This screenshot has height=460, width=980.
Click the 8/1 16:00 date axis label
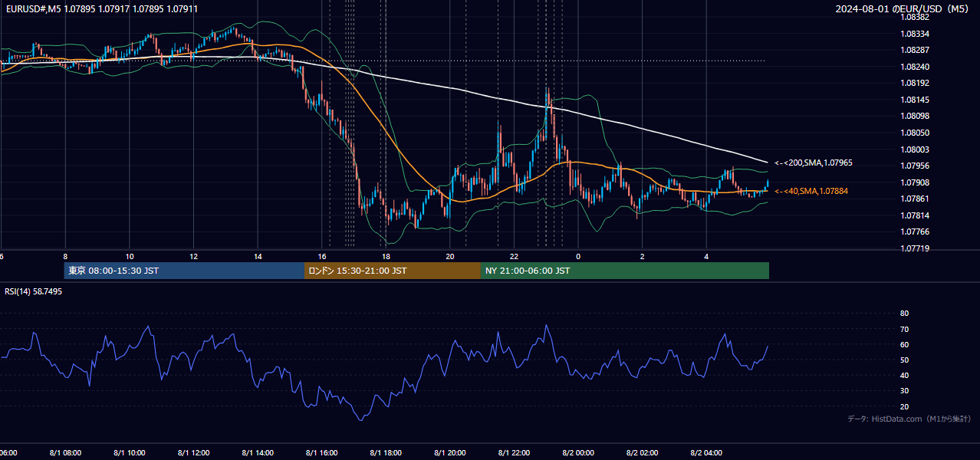point(322,452)
